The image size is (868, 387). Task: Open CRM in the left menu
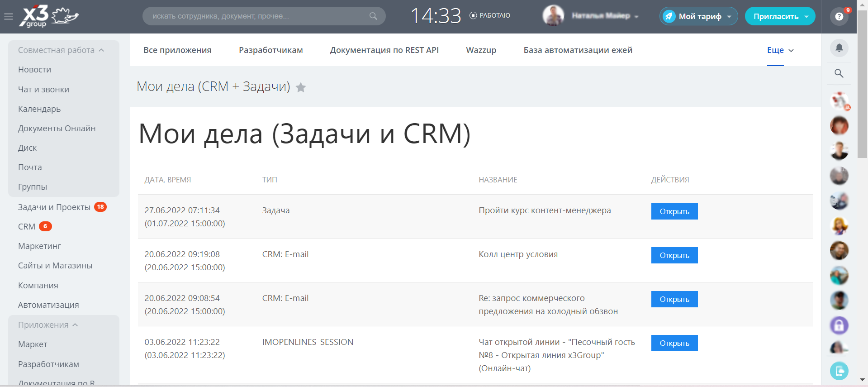pos(27,227)
